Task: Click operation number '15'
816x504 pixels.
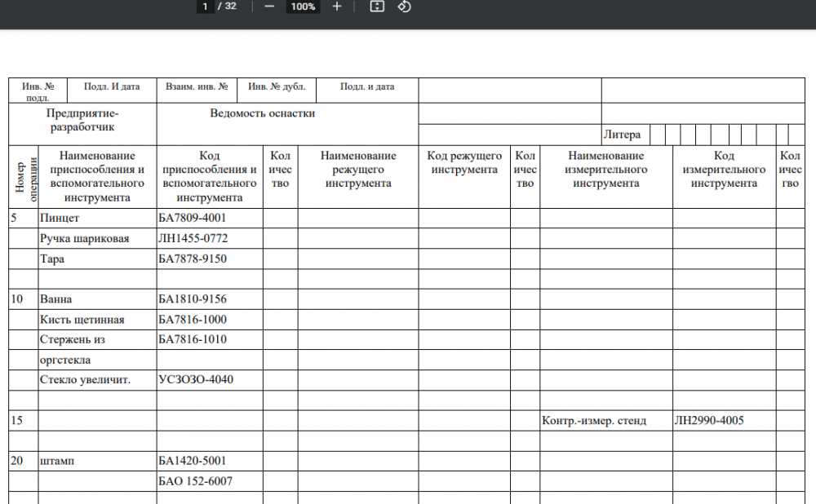Action: (x=16, y=420)
